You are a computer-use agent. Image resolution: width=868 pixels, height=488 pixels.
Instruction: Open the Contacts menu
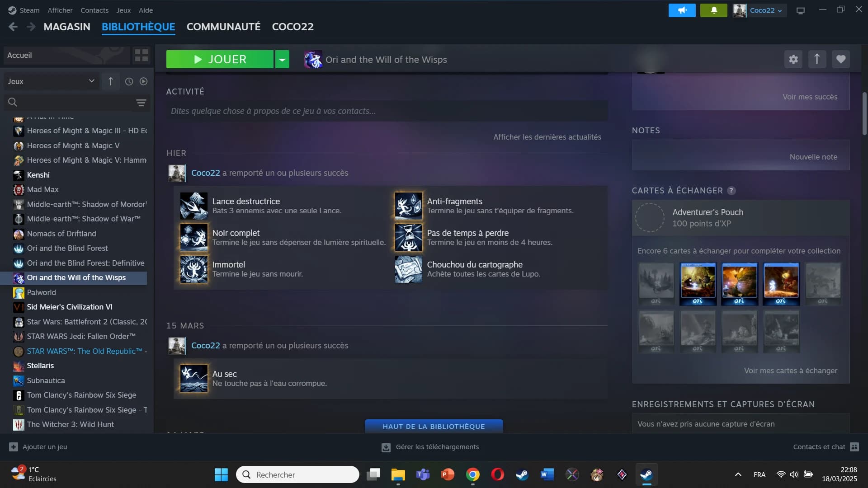point(94,10)
